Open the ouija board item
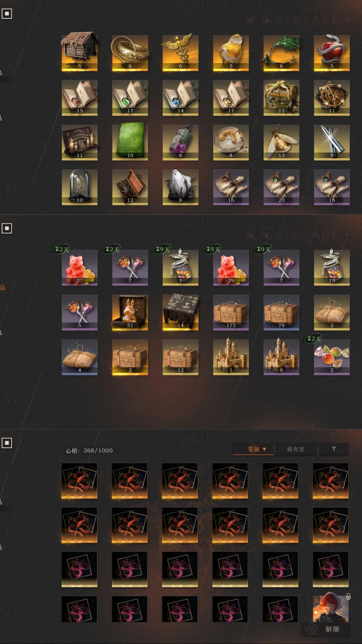 [80, 142]
